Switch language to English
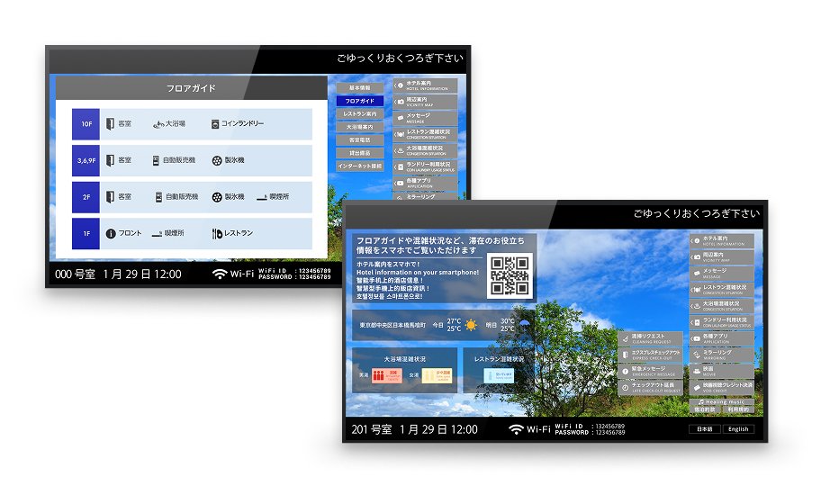Image resolution: width=821 pixels, height=504 pixels. tap(737, 429)
